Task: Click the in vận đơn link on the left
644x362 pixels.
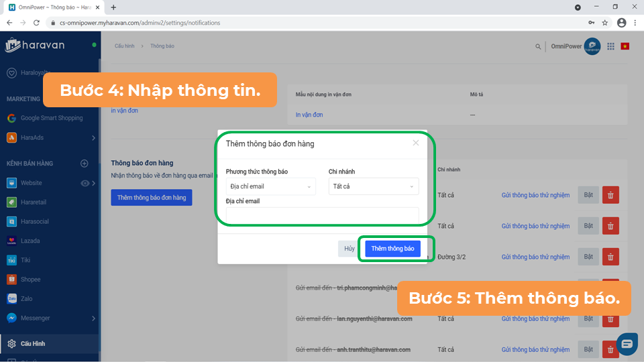Action: pos(125,111)
